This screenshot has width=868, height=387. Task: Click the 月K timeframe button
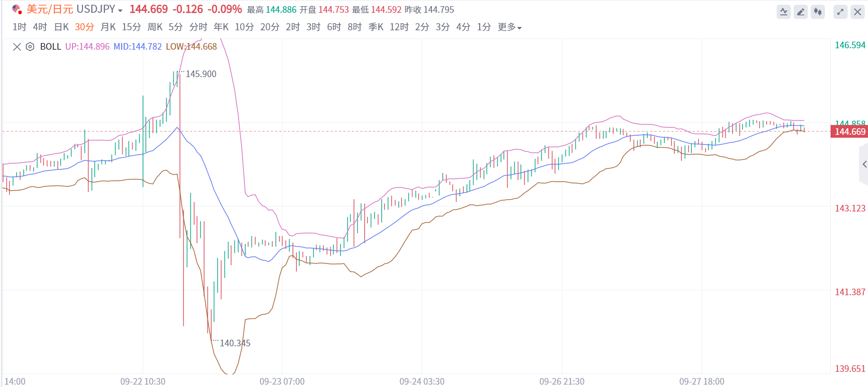point(108,27)
